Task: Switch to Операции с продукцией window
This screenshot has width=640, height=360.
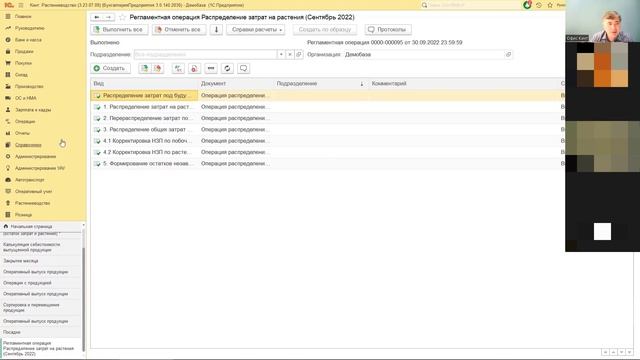Action: pos(41,282)
